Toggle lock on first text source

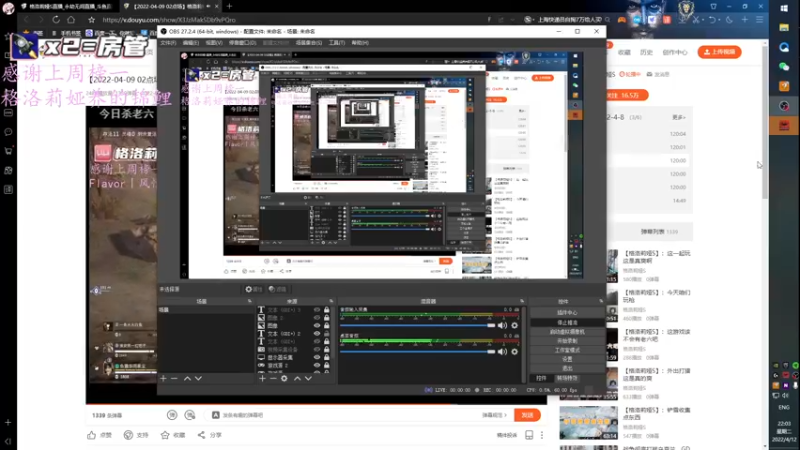pyautogui.click(x=327, y=310)
